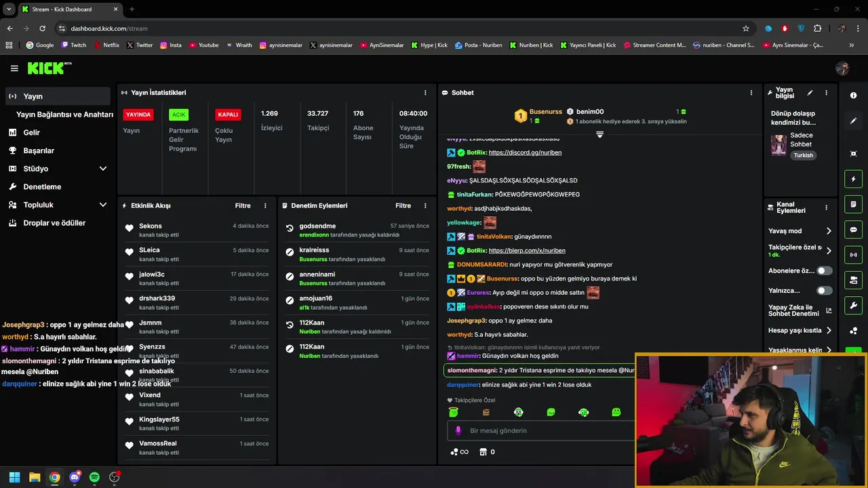The height and width of the screenshot is (488, 868).
Task: Open Yapay Zeka ile Sohbet Denetimi external link
Action: [800, 310]
